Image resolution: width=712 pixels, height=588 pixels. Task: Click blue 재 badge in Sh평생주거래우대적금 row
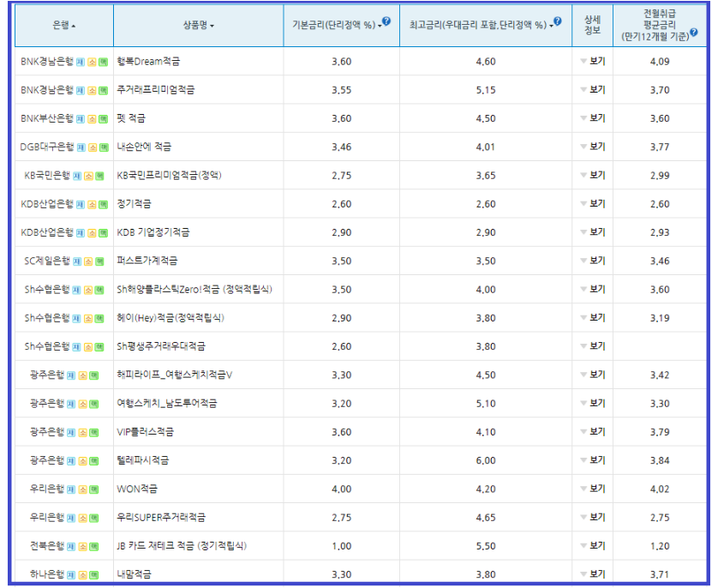point(77,348)
